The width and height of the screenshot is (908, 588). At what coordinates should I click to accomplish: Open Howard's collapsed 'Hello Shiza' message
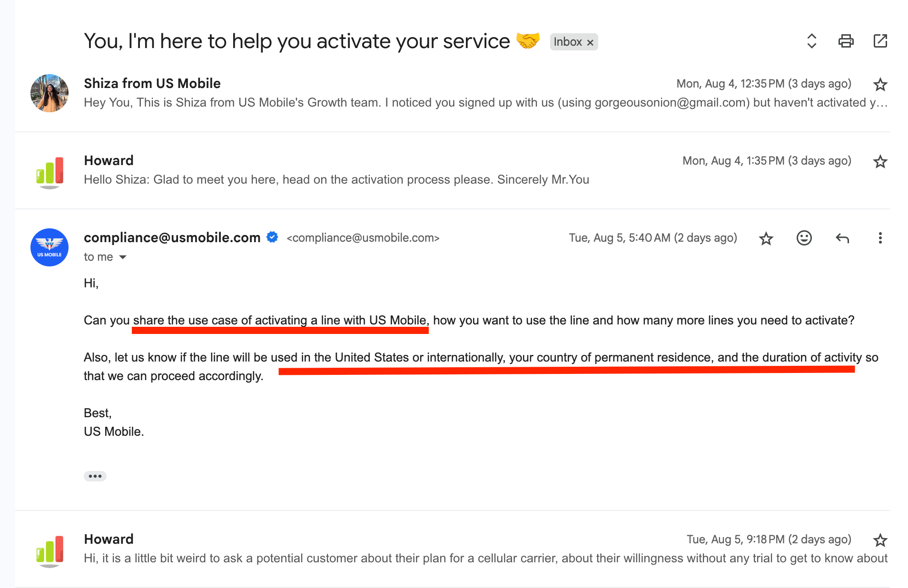point(336,179)
